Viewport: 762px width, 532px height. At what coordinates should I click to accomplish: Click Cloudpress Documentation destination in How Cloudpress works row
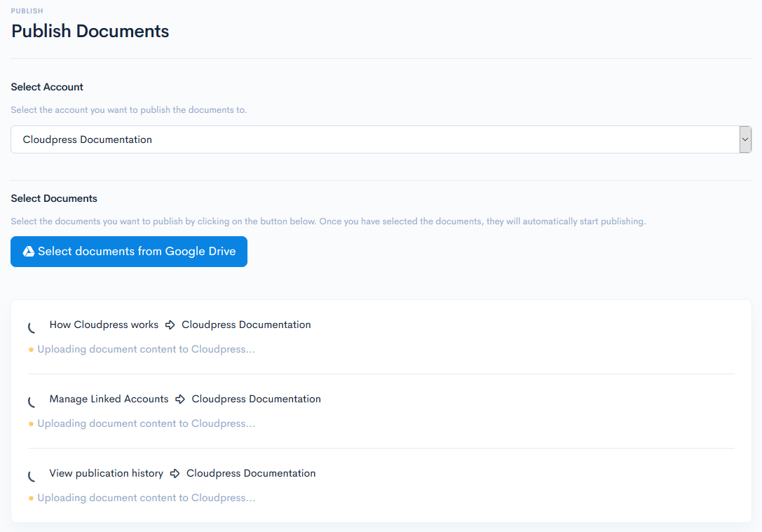pos(246,325)
